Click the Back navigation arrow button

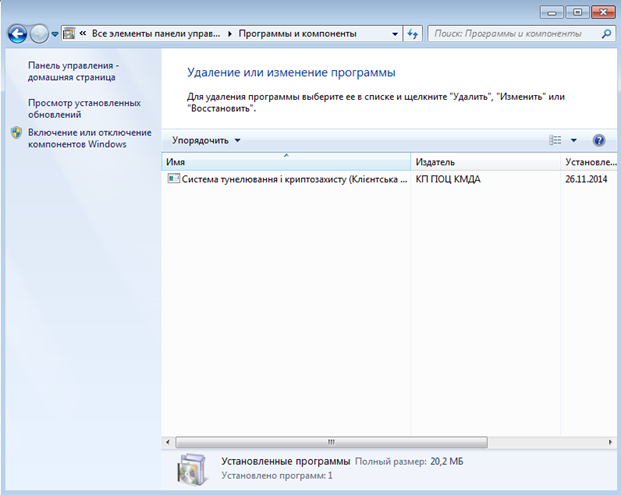(17, 34)
